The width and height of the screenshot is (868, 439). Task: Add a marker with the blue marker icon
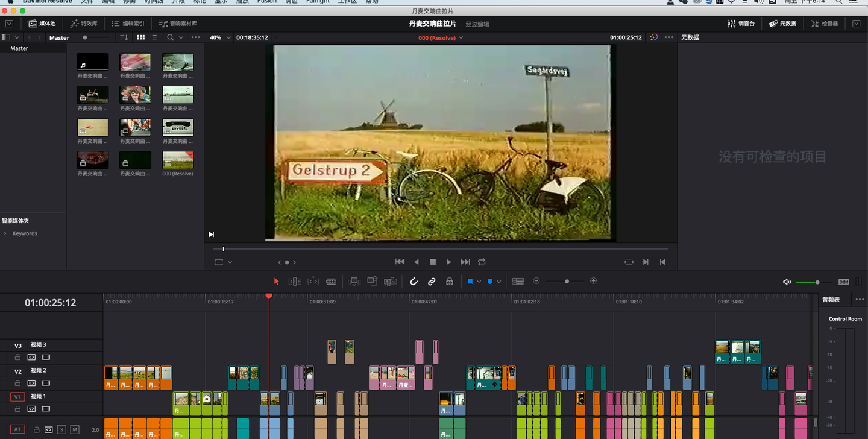coord(490,282)
